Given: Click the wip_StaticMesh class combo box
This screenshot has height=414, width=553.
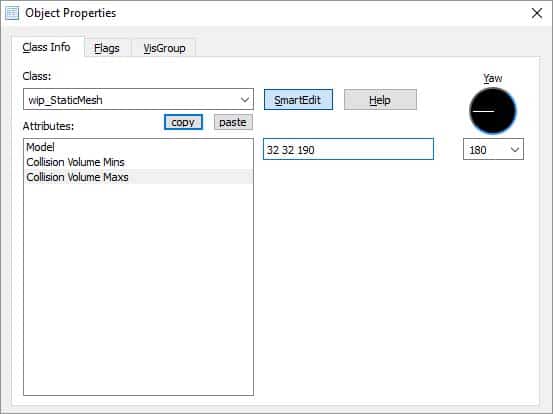Looking at the screenshot, I should tap(138, 99).
